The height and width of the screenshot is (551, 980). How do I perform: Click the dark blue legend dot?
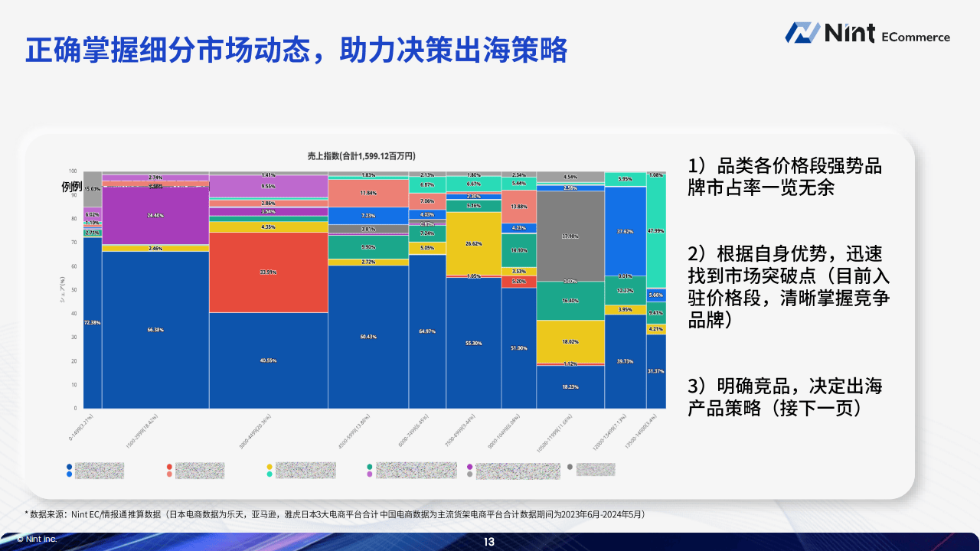70,466
